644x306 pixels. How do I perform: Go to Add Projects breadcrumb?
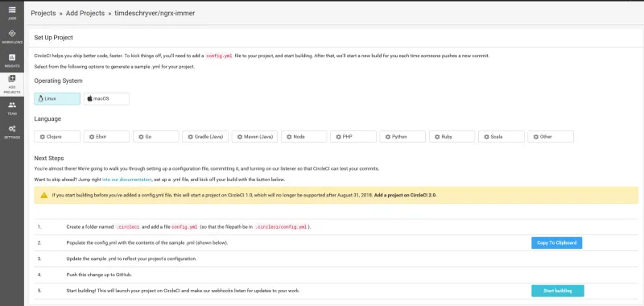[85, 13]
